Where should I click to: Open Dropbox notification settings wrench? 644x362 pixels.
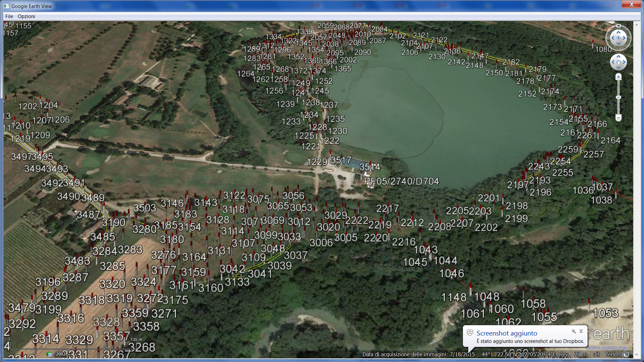[x=574, y=331]
